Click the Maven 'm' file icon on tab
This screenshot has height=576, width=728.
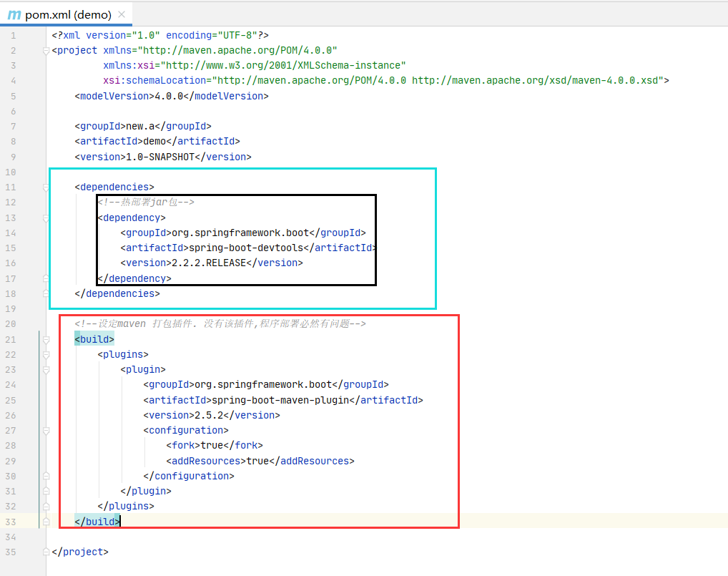tap(14, 15)
